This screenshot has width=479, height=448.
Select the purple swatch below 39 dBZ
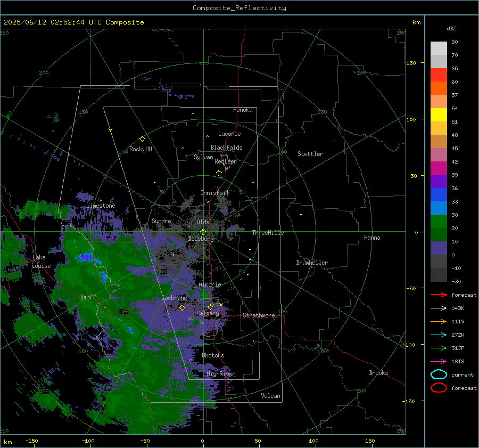pyautogui.click(x=439, y=181)
